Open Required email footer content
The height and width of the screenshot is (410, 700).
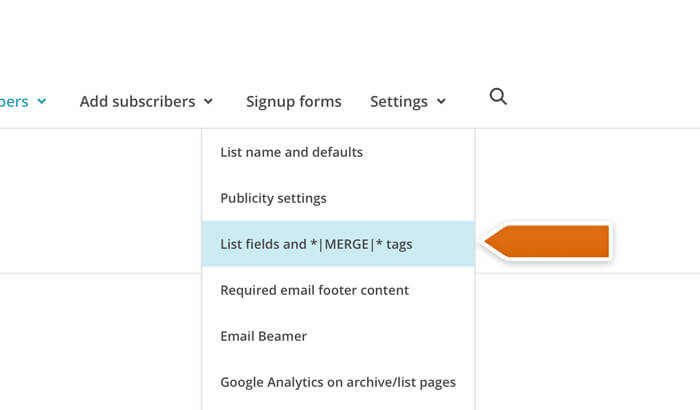[314, 290]
